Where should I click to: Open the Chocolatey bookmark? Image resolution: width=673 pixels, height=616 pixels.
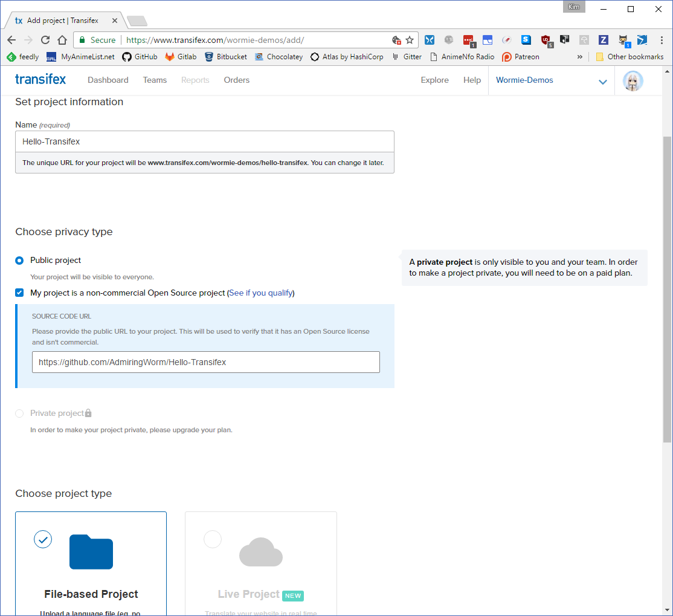coord(279,57)
